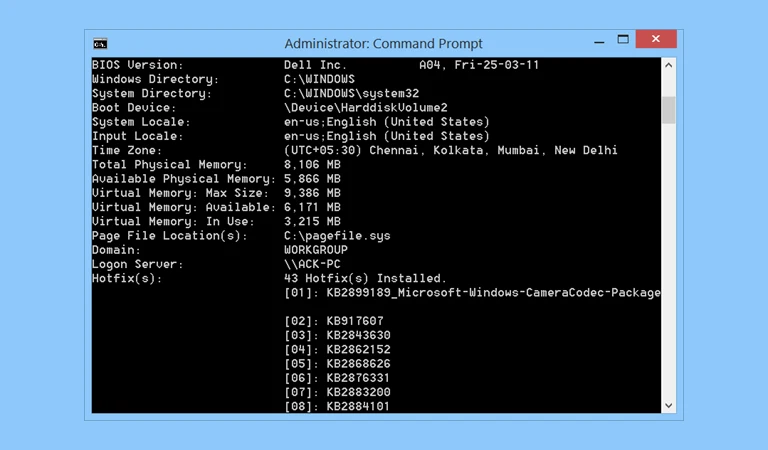Close the Administrator Command Prompt window

point(656,39)
